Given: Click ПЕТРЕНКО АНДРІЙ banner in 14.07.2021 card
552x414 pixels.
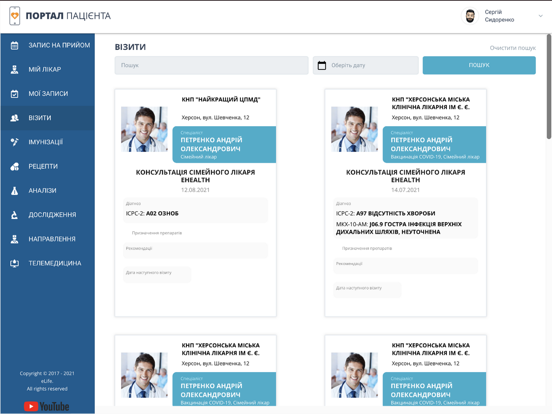Looking at the screenshot, I should (434, 145).
